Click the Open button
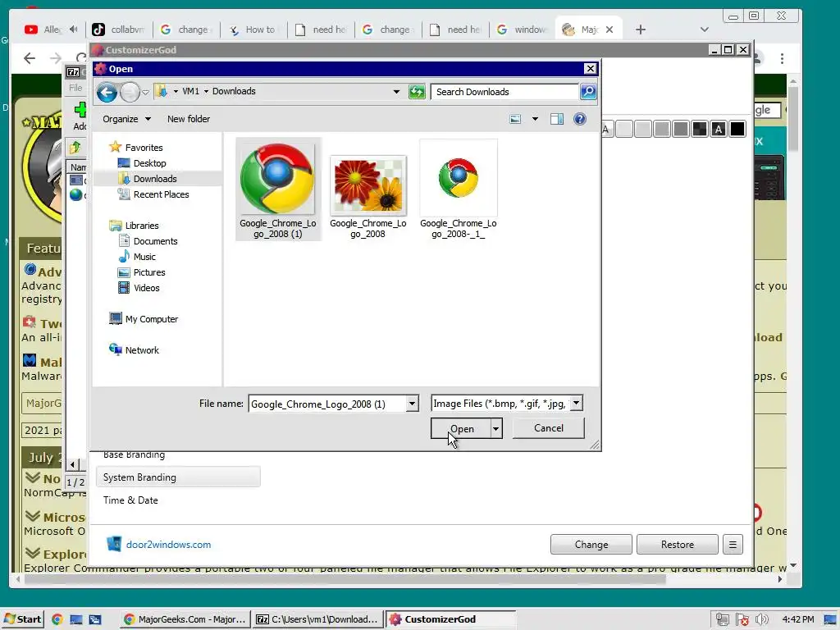This screenshot has height=630, width=840. 461,428
